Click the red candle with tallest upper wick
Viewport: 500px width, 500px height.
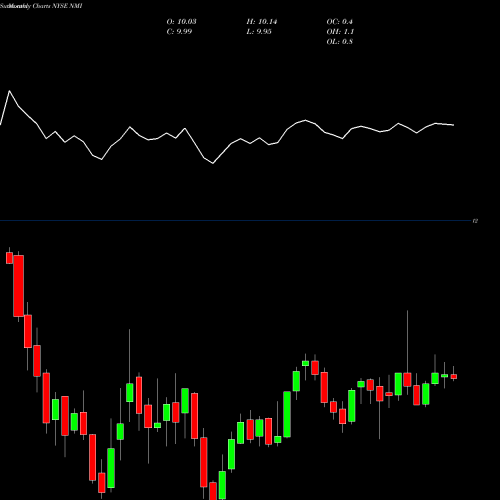pyautogui.click(x=407, y=379)
